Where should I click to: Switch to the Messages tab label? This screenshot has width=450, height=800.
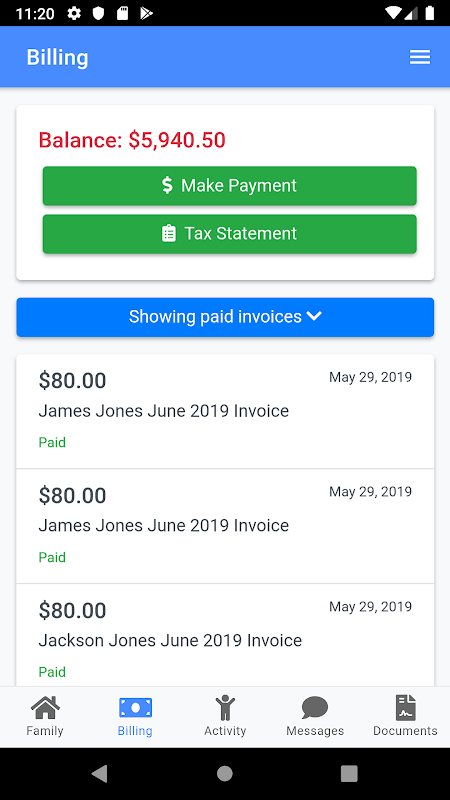tap(315, 731)
